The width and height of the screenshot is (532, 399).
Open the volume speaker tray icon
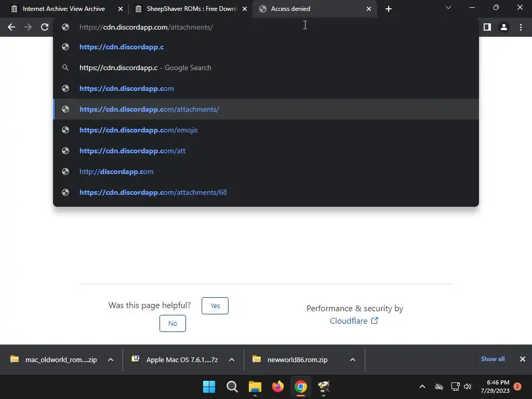tap(468, 387)
